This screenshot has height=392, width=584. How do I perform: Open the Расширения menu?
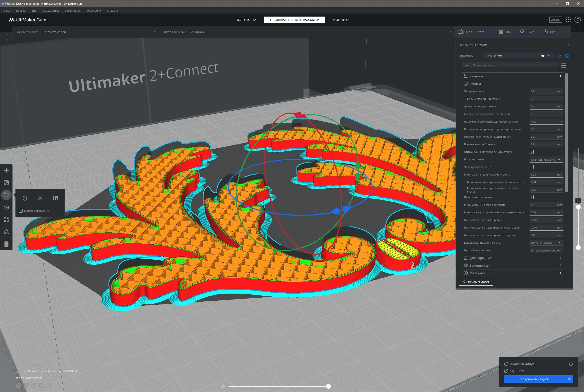[73, 11]
